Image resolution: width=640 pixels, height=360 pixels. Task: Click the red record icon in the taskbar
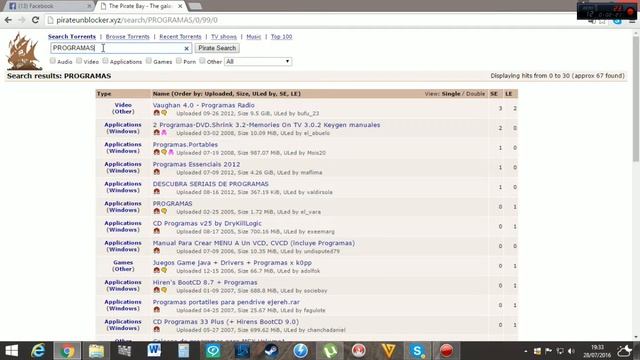click(x=447, y=351)
